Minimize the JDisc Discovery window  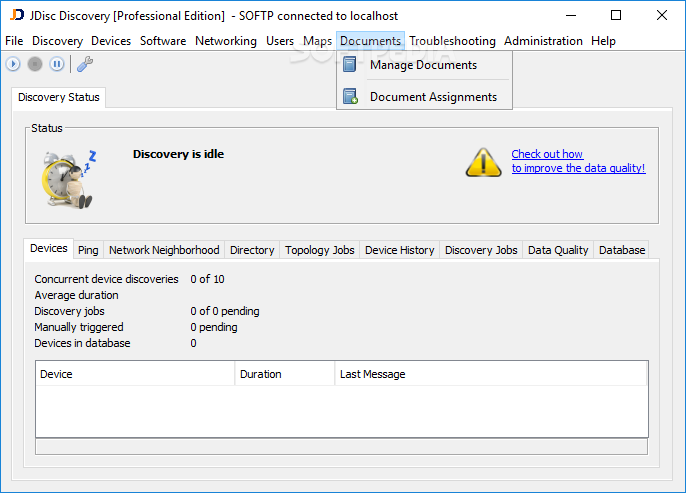pyautogui.click(x=570, y=16)
